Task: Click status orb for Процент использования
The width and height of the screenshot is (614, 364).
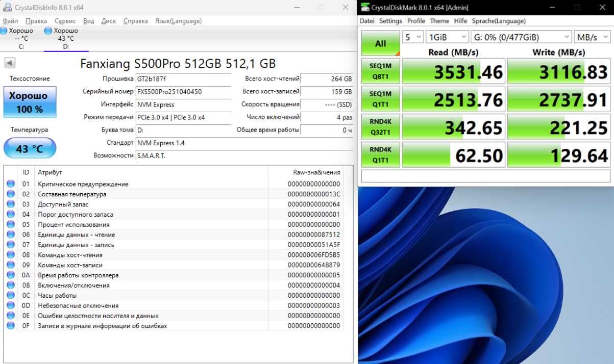Action: [11, 224]
